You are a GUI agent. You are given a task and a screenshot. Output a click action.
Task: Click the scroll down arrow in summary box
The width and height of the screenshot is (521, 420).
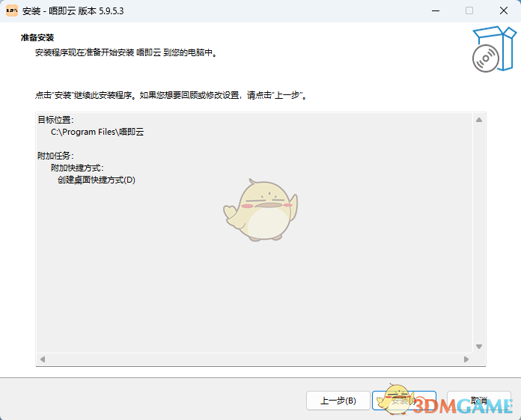tap(479, 347)
